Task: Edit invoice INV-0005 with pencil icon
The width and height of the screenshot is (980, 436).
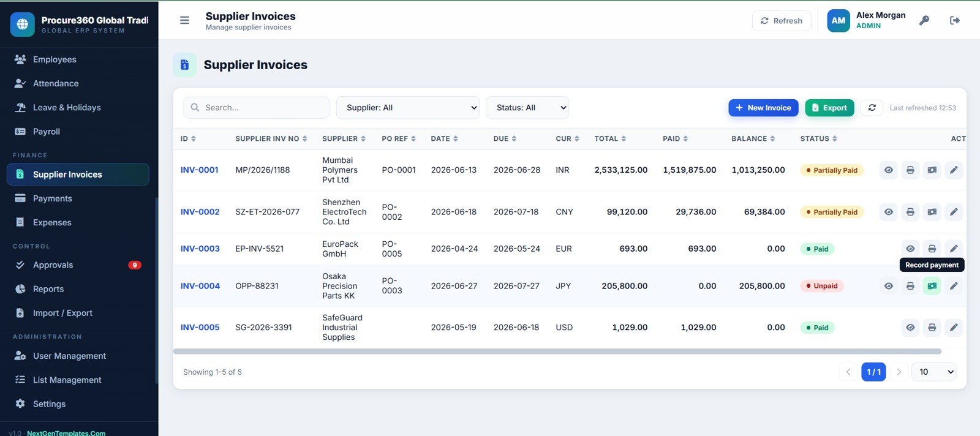Action: pos(954,328)
